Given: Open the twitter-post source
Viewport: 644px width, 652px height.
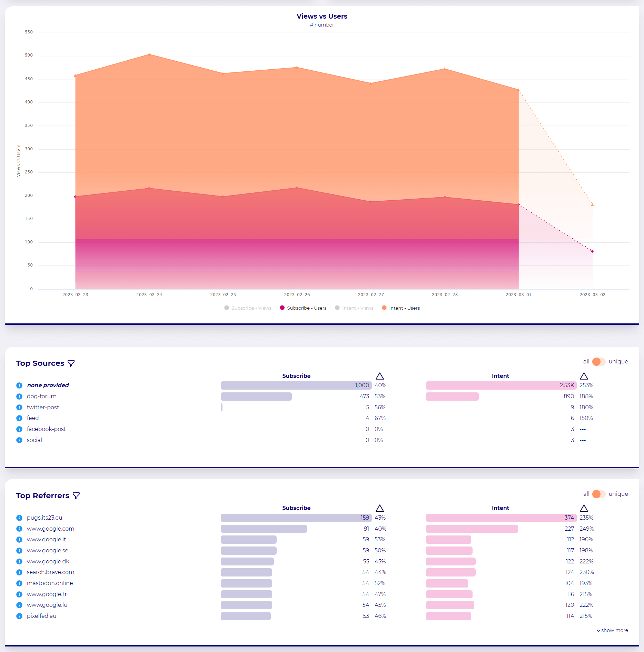Looking at the screenshot, I should 43,408.
